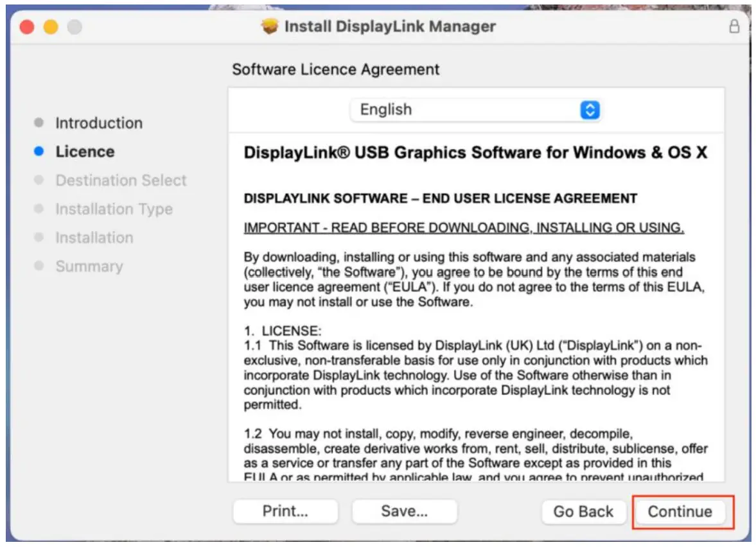Select the Summary step

[x=90, y=266]
